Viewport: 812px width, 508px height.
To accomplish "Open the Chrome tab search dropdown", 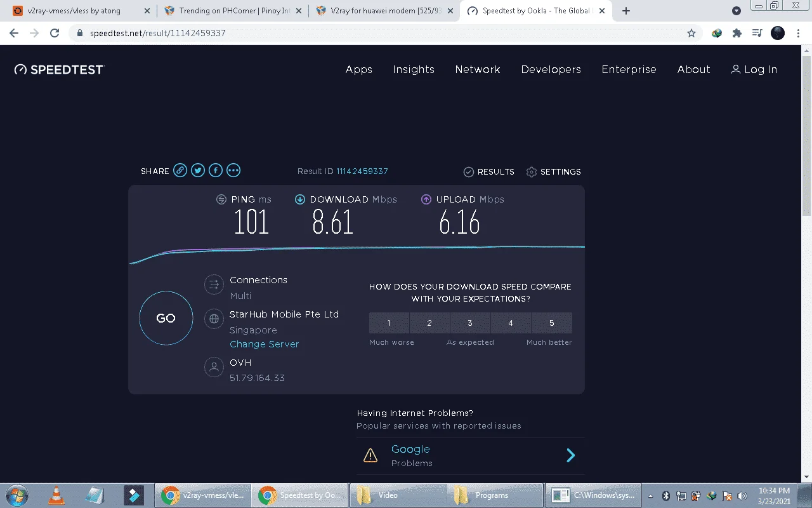I will 737,11.
